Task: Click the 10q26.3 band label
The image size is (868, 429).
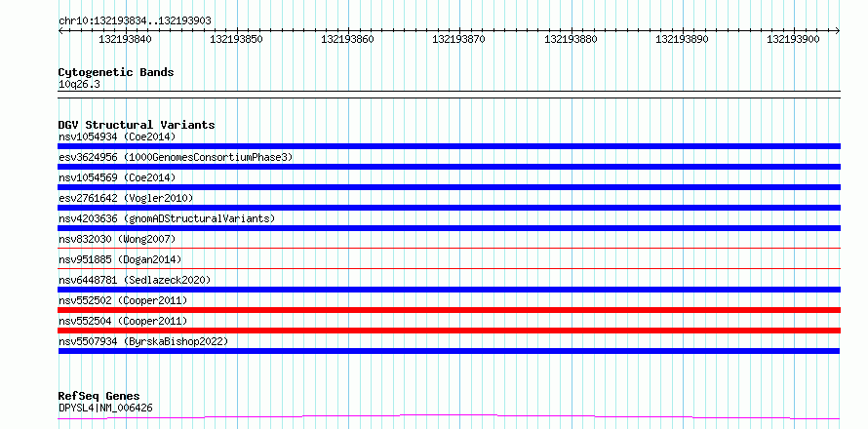Action: pyautogui.click(x=79, y=85)
